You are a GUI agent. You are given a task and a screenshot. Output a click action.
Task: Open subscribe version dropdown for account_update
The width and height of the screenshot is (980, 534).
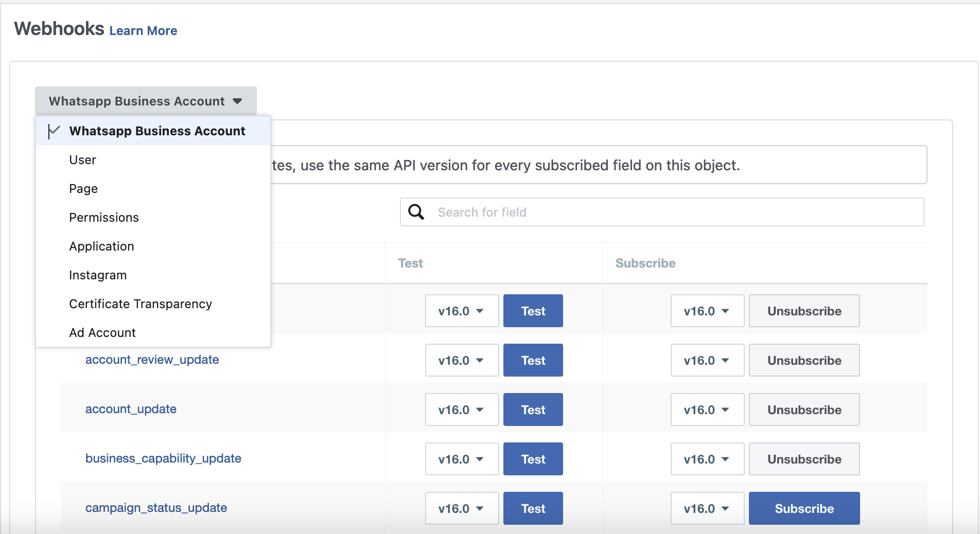tap(708, 410)
